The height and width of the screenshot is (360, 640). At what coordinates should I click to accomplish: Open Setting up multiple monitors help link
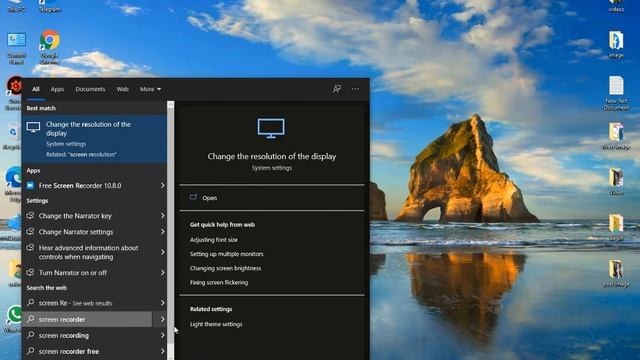pos(227,254)
